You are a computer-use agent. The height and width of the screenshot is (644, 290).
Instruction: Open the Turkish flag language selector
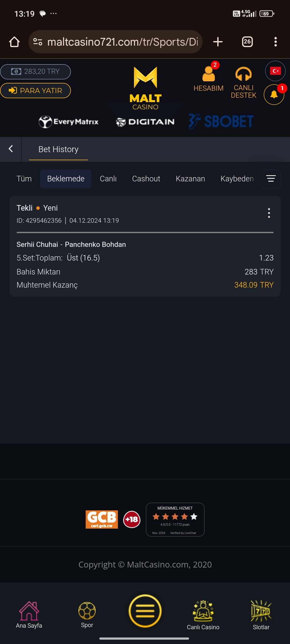pyautogui.click(x=275, y=71)
